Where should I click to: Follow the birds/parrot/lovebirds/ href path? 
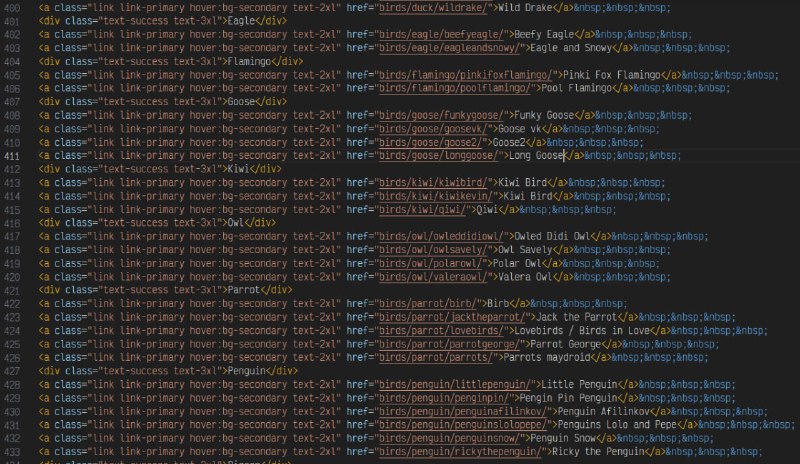tap(441, 331)
